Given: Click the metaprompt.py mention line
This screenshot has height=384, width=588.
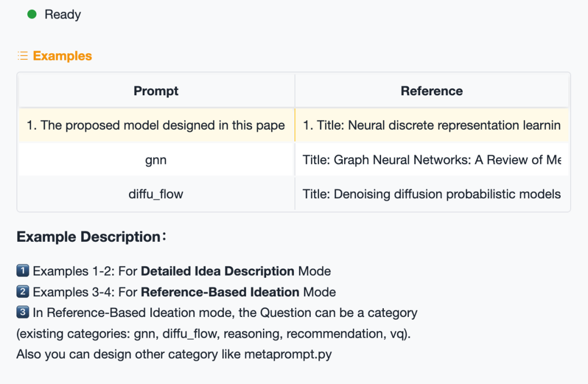Looking at the screenshot, I should pyautogui.click(x=174, y=355).
